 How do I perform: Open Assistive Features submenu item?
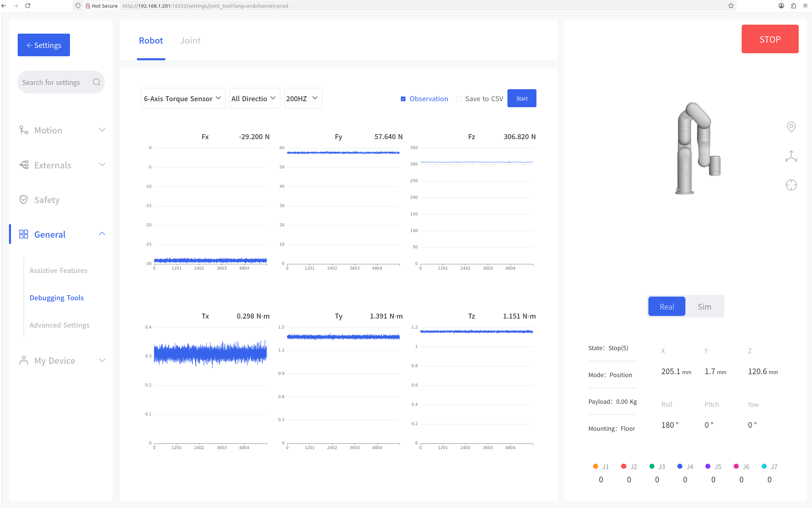click(x=58, y=270)
